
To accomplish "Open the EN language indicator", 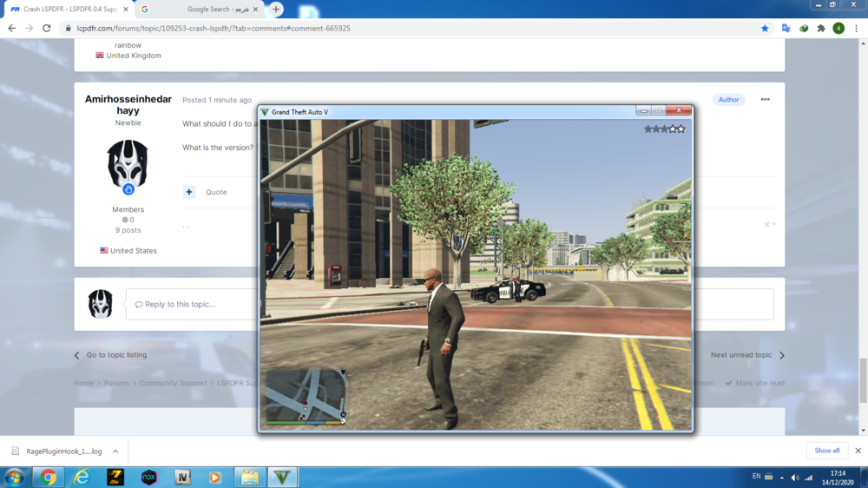I will point(756,477).
